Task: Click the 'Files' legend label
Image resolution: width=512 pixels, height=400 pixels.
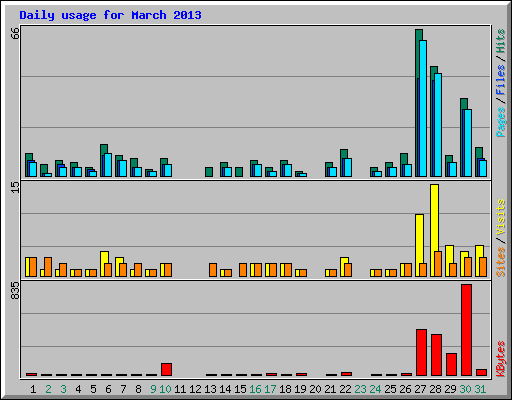Action: (x=501, y=80)
